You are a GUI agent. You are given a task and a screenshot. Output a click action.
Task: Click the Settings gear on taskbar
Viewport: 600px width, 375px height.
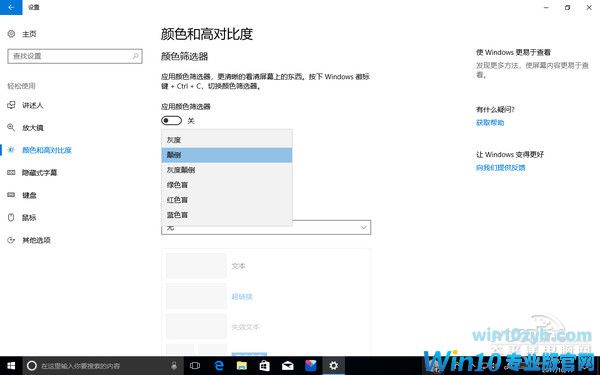pos(334,366)
